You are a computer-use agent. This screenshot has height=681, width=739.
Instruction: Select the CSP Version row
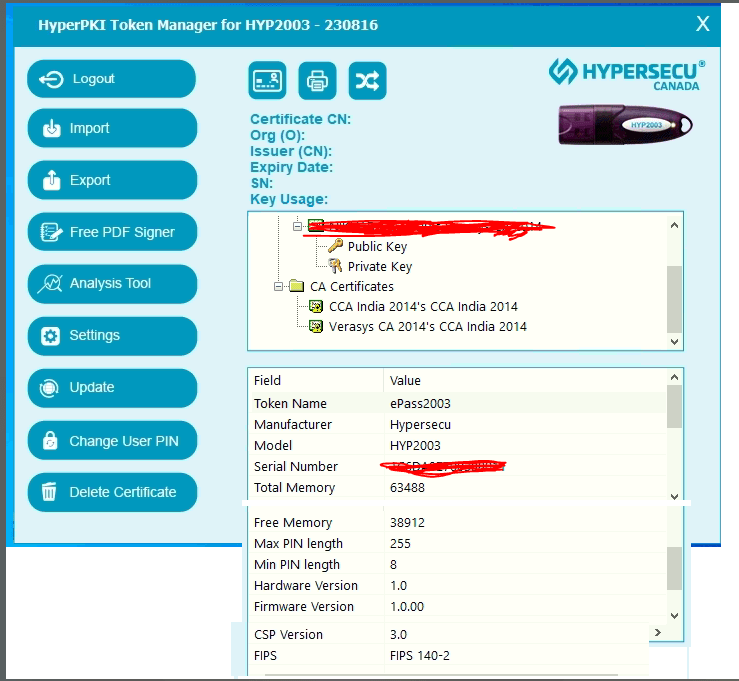[450, 634]
